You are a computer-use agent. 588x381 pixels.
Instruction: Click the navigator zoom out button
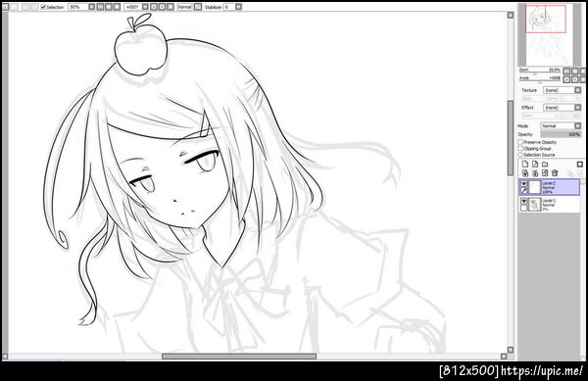pyautogui.click(x=566, y=71)
